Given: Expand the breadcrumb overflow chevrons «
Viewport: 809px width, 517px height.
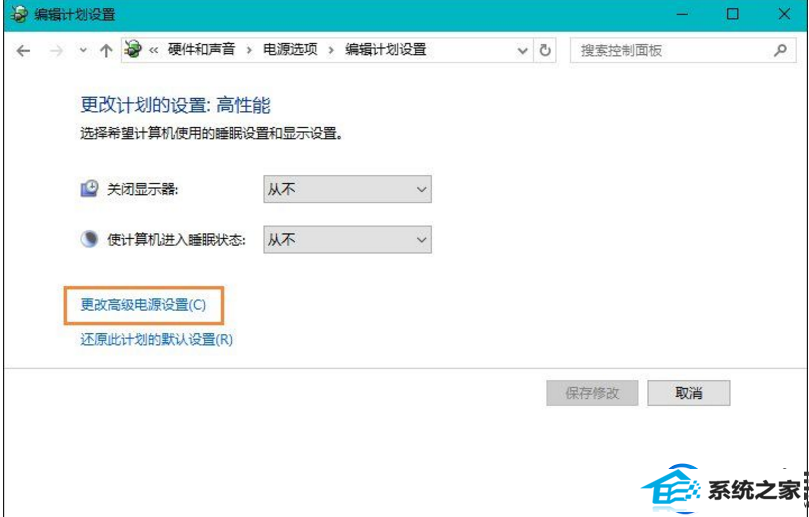Looking at the screenshot, I should click(154, 50).
